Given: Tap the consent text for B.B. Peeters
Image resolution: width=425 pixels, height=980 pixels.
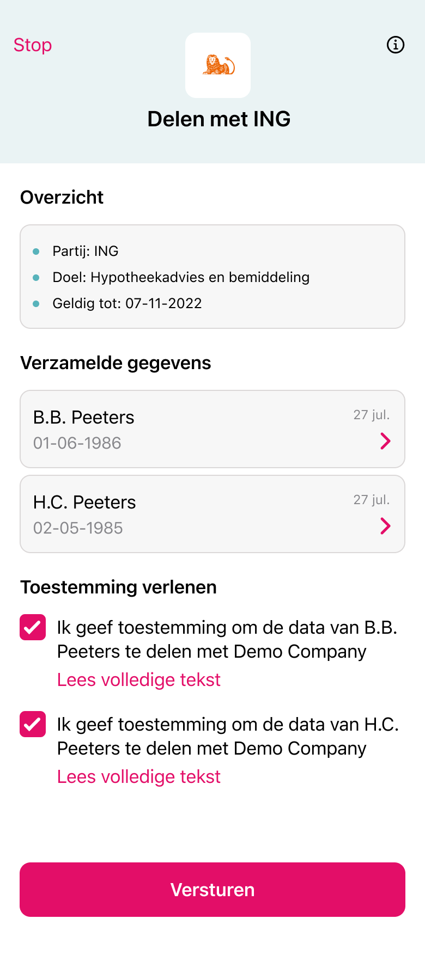Looking at the screenshot, I should 227,639.
